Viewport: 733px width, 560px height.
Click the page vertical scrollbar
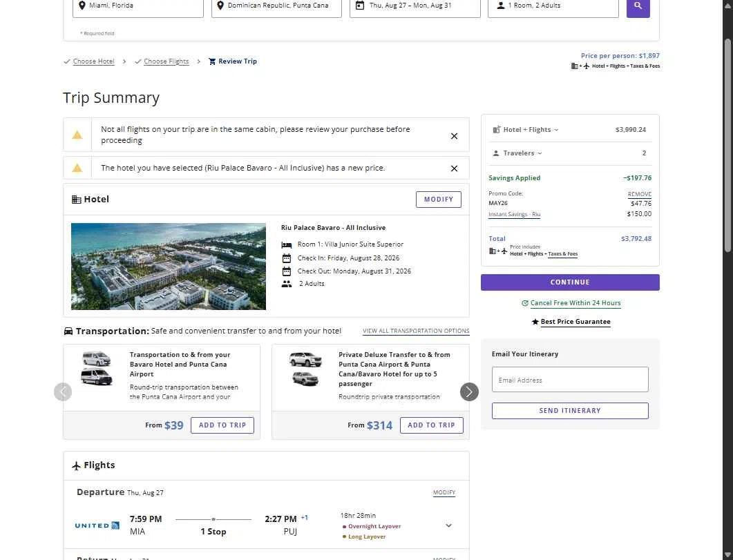click(x=727, y=145)
